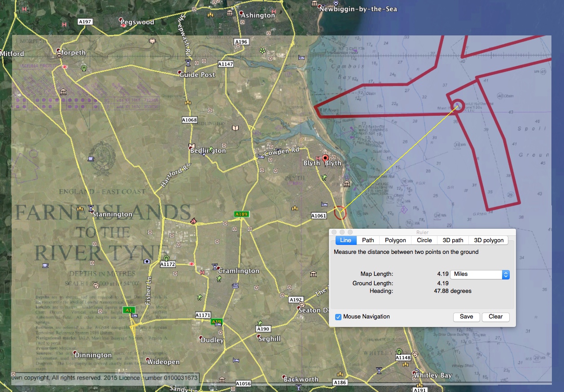Open the 3D polygon tab

pyautogui.click(x=489, y=240)
